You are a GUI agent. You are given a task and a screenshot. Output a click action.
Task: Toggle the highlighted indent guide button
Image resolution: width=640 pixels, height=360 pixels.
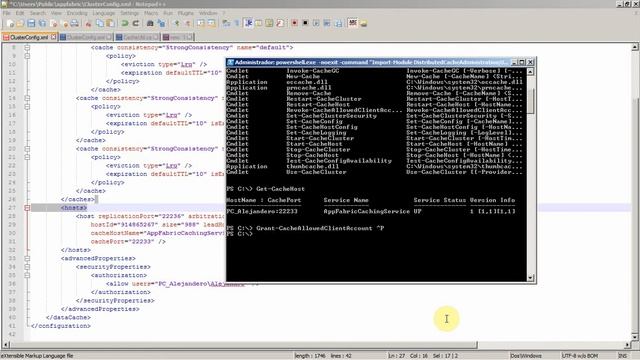coord(249,23)
